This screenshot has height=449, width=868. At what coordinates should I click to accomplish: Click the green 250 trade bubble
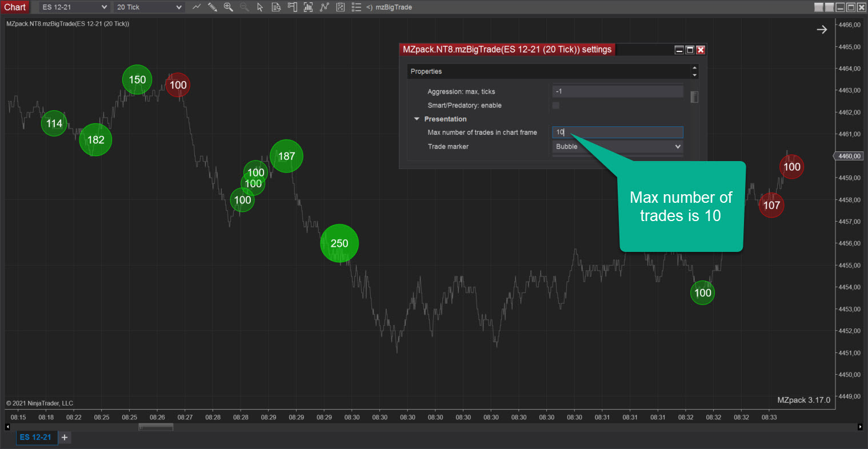pyautogui.click(x=339, y=243)
